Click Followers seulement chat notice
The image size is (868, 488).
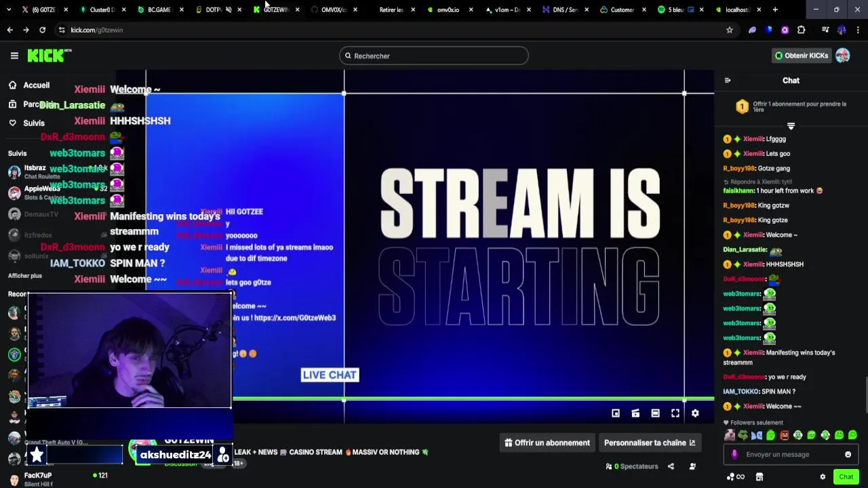pos(753,422)
